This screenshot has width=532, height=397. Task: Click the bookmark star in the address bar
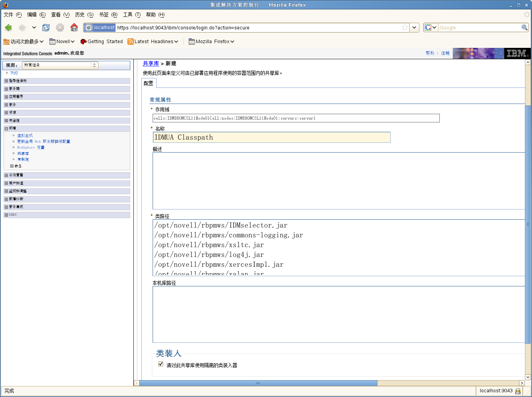pyautogui.click(x=405, y=27)
